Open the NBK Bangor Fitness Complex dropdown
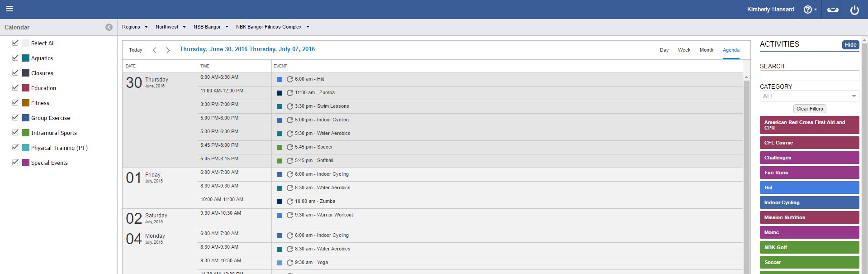 tap(272, 27)
